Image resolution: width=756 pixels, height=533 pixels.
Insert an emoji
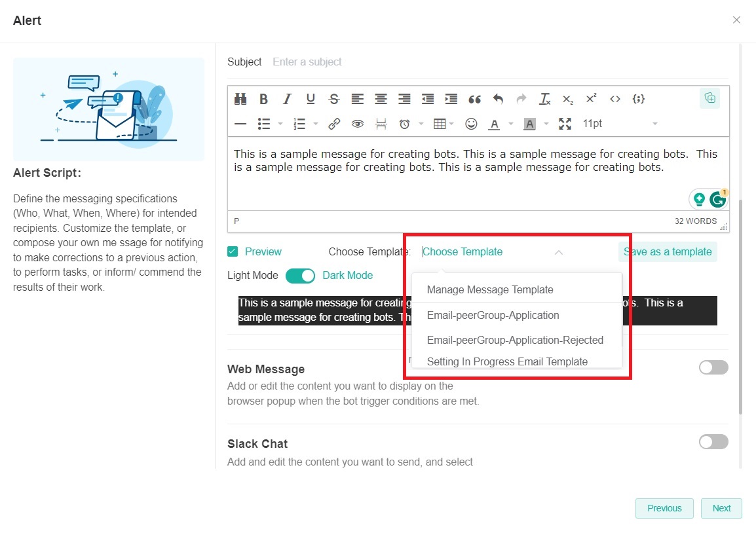pos(471,123)
